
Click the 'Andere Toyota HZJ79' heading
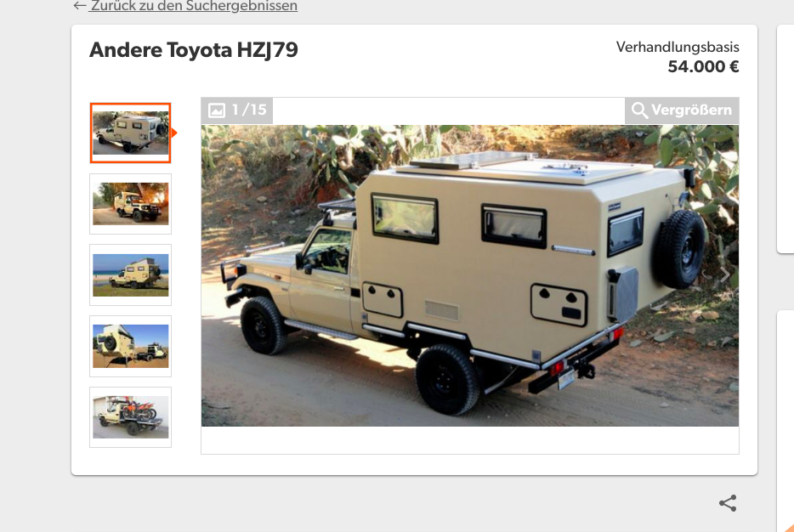[194, 50]
